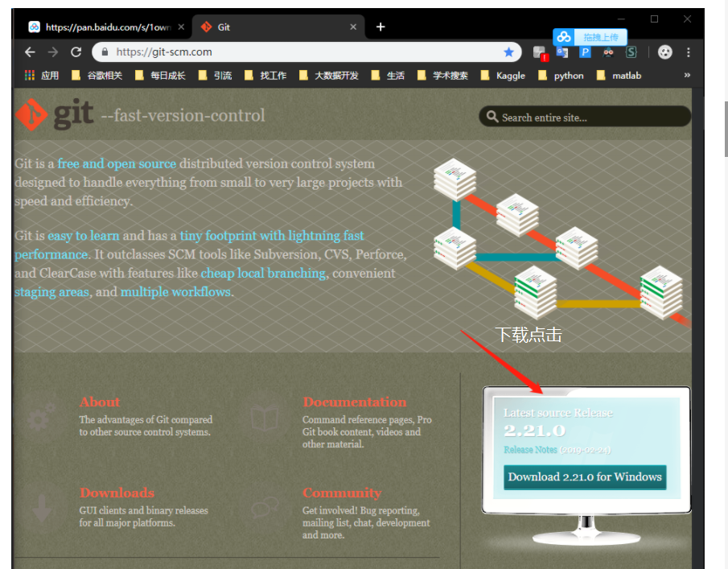This screenshot has height=569, width=728.
Task: Close the pan.baidu.com tab
Action: 181,27
